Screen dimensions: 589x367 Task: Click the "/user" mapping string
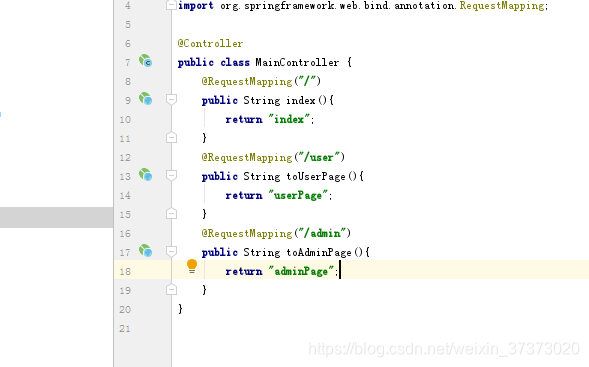pos(319,157)
